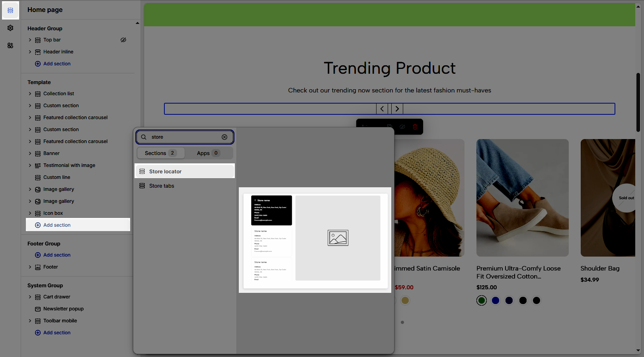Image resolution: width=644 pixels, height=357 pixels.
Task: Click the Store tabs section icon
Action: 142,186
